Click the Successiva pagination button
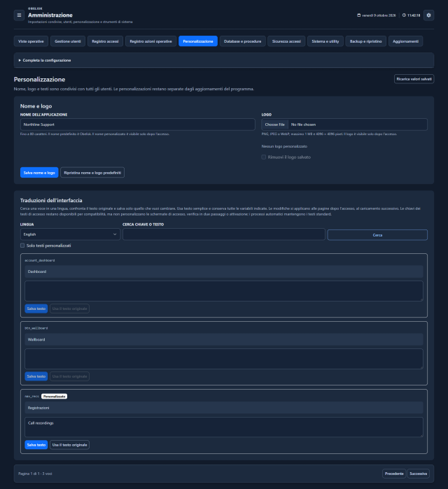Viewport: 448px width, 489px height. 419,474
